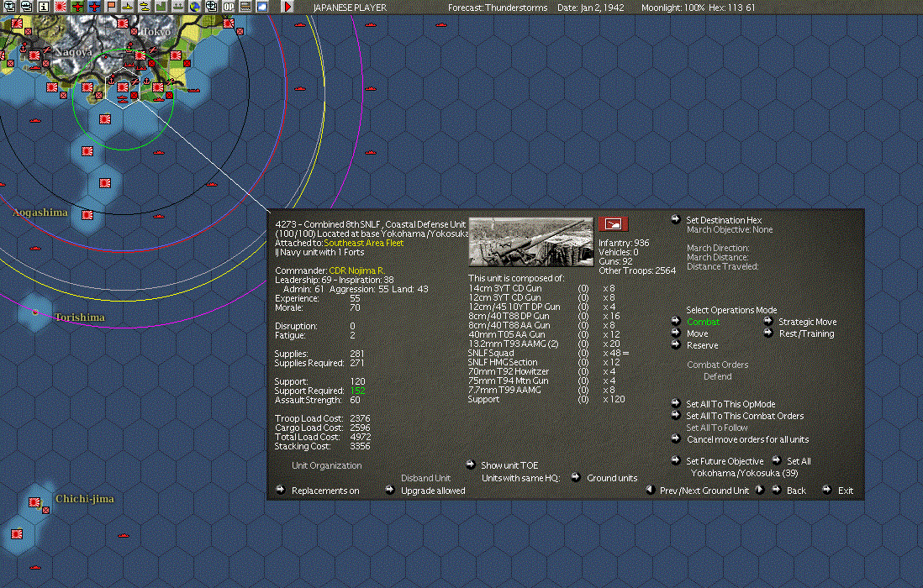Click the 75mm T94 Mtn Gun row
923x588 pixels.
(x=541, y=381)
